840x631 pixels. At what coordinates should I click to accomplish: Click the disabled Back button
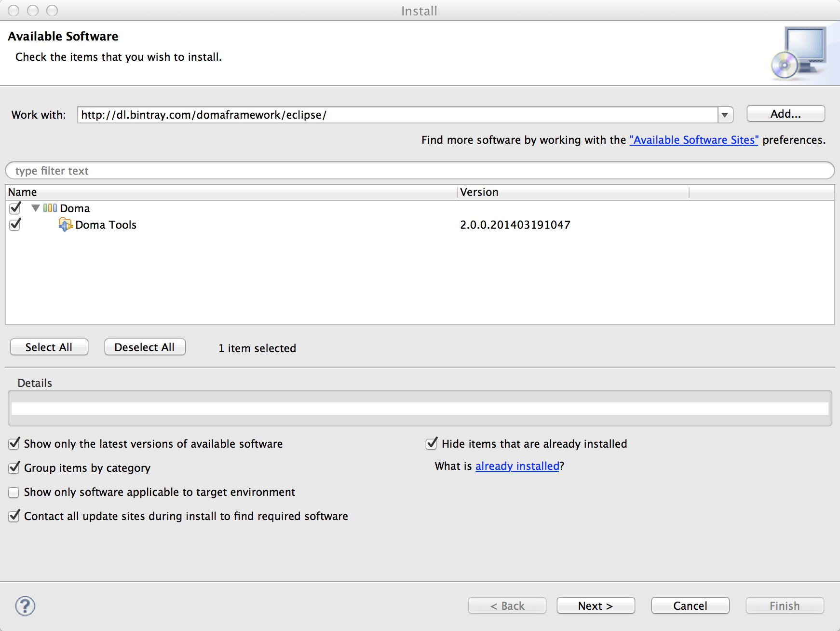click(507, 606)
